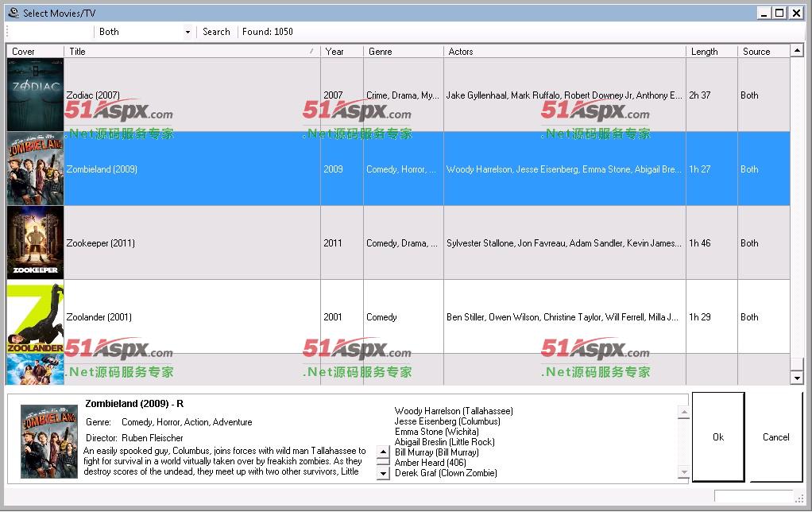
Task: Click the Genre column header
Action: (403, 52)
